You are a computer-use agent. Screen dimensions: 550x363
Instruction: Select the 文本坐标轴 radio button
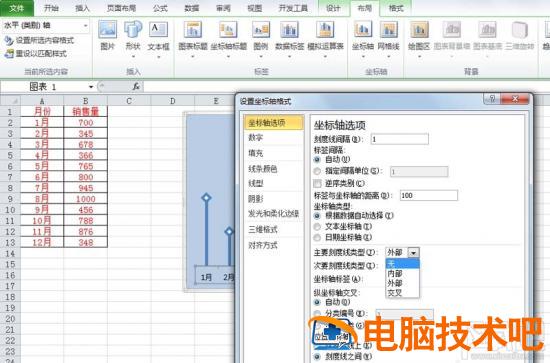click(317, 227)
